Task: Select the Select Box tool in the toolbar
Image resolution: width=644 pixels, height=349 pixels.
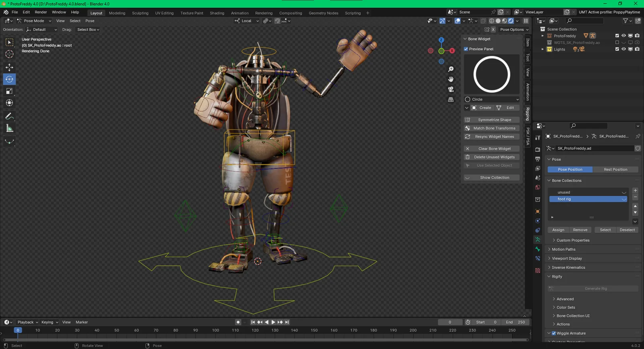Action: pos(9,43)
